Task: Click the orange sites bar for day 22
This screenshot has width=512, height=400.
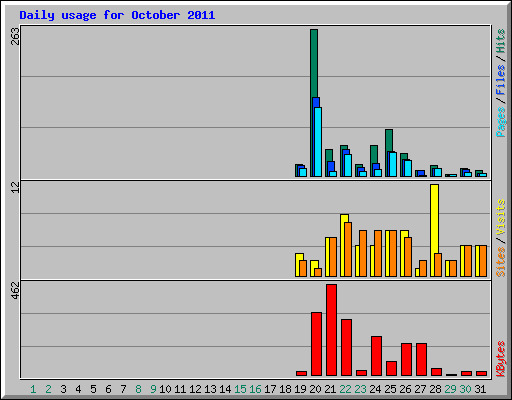Action: pyautogui.click(x=348, y=250)
